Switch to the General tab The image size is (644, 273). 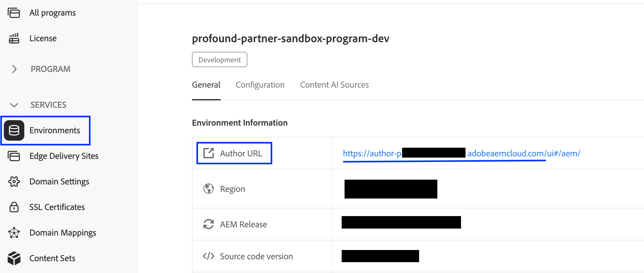206,85
